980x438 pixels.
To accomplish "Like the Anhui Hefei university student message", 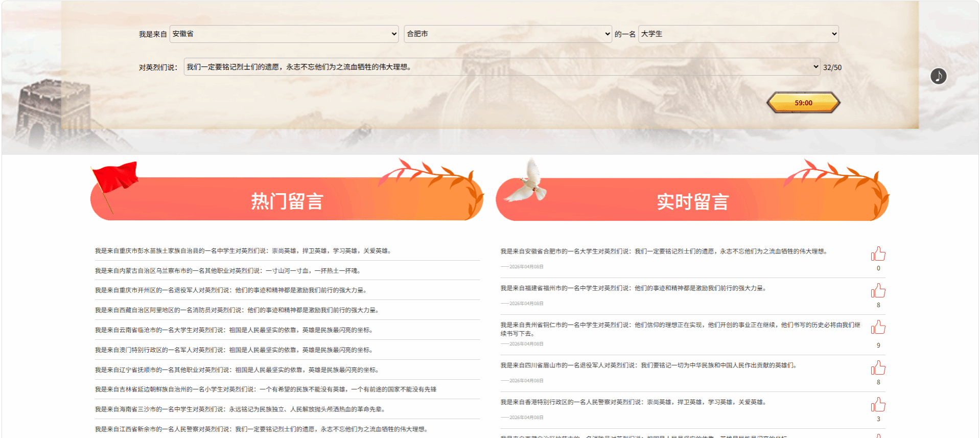I will (x=878, y=253).
